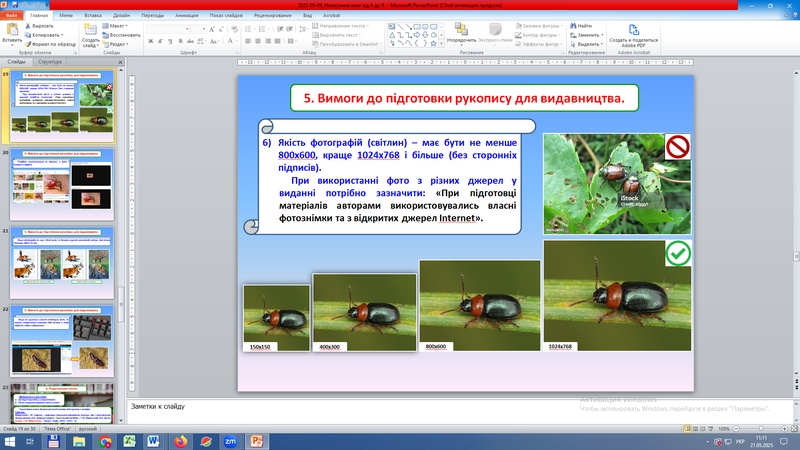Screen dimensions: 800x450
Task: Zoom out with minus button
Action: (736, 429)
